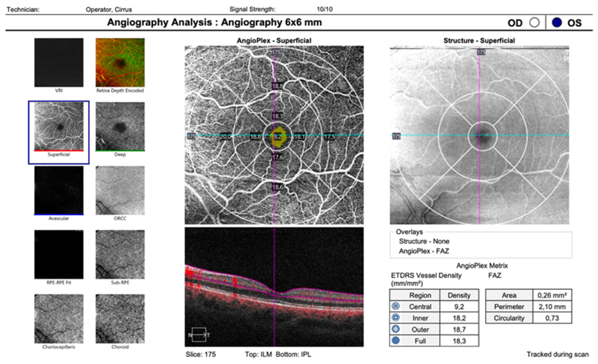
Task: Open the VRI slab thumbnail
Action: (59, 63)
